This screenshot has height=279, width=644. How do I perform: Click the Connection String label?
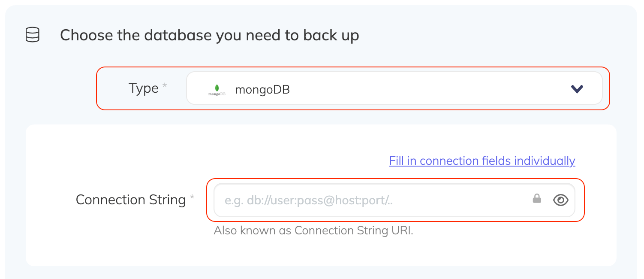pyautogui.click(x=131, y=199)
